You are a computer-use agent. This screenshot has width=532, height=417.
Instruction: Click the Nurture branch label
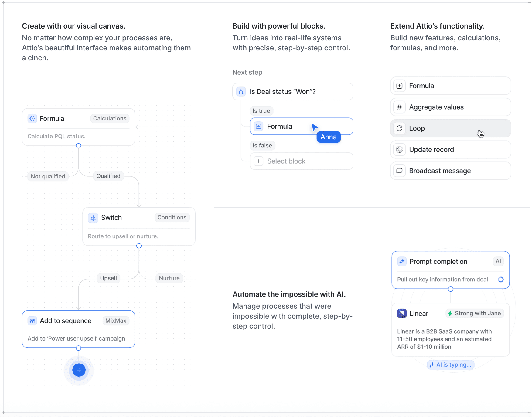(169, 278)
